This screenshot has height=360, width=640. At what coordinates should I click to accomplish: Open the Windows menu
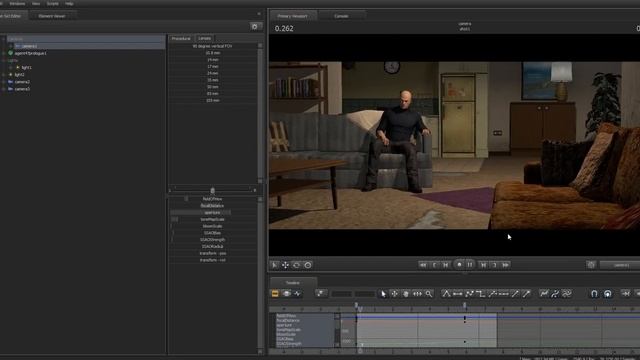pyautogui.click(x=17, y=3)
